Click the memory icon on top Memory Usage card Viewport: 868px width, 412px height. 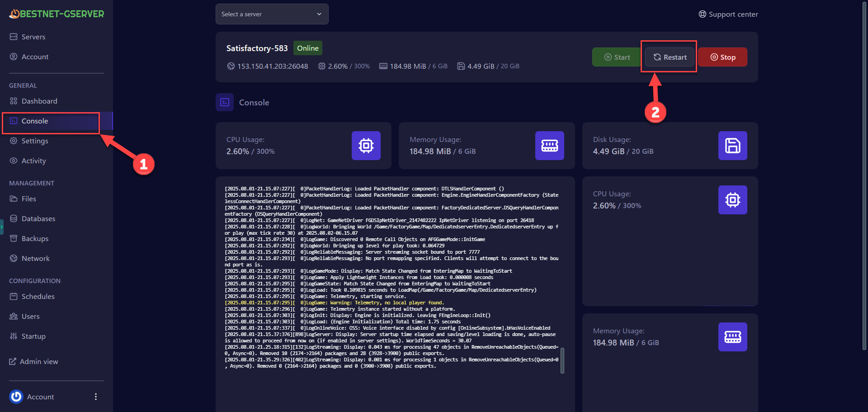550,146
